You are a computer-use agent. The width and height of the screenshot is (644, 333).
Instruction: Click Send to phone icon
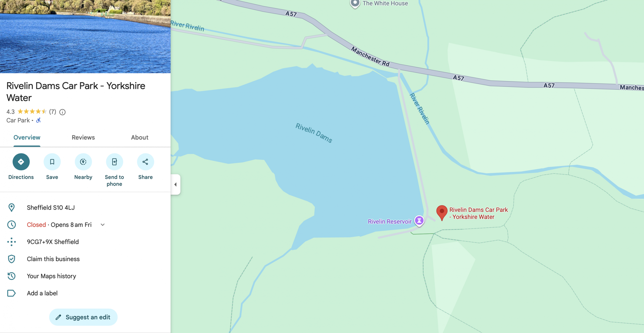(114, 162)
